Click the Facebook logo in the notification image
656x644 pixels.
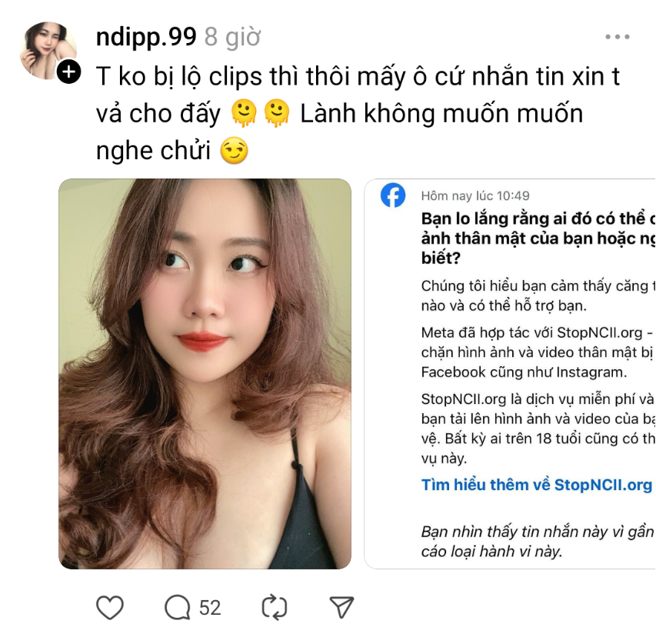click(393, 195)
